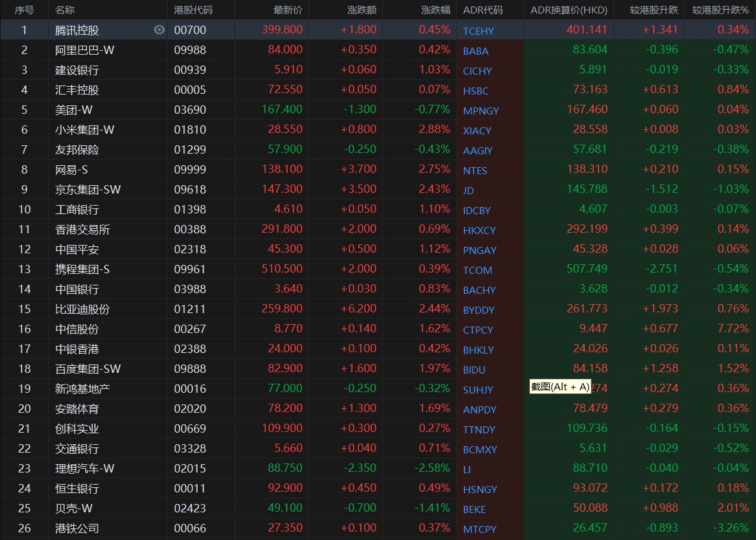Click the HSBC ADR code
756x540 pixels.
point(475,91)
